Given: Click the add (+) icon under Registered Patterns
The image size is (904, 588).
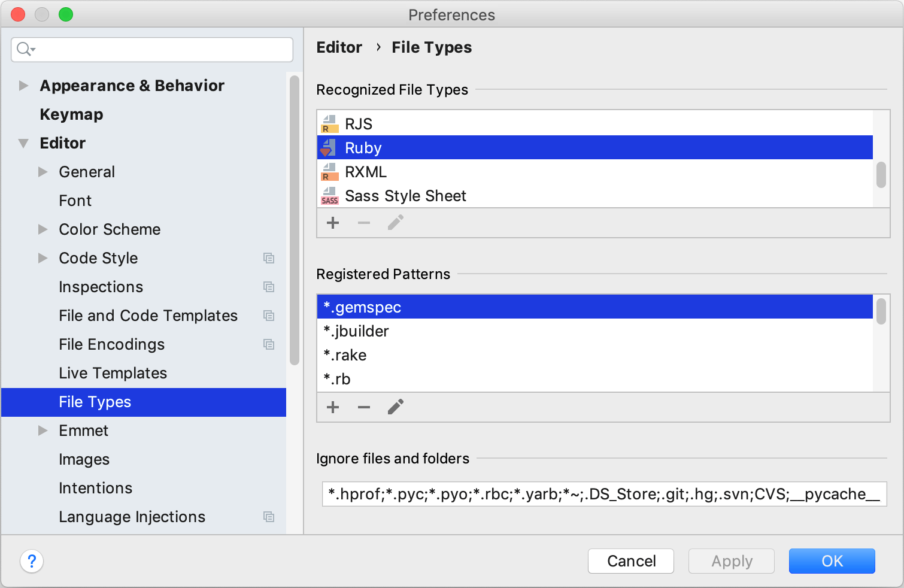Looking at the screenshot, I should [333, 407].
